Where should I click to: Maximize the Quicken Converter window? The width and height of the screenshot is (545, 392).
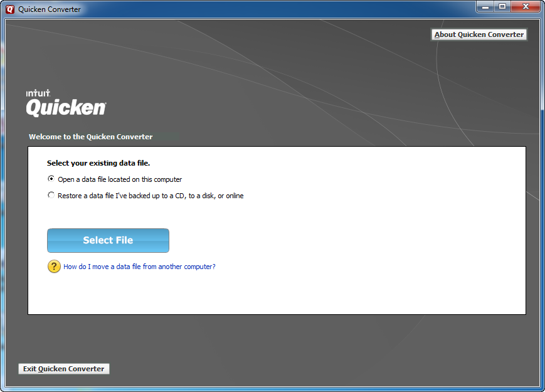[x=502, y=7]
